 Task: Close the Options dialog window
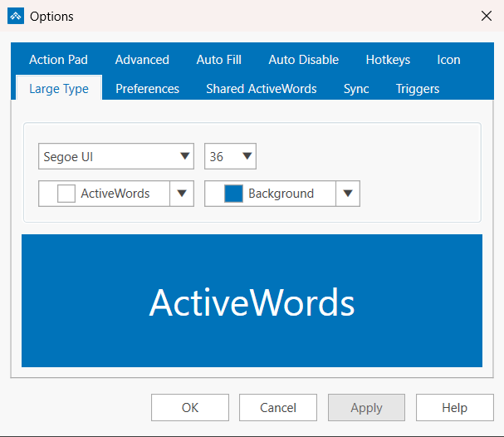click(487, 16)
